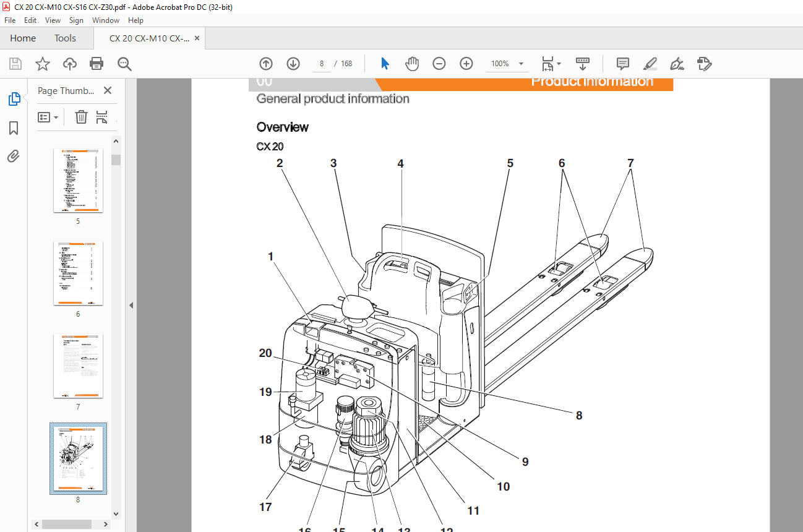Click the 'CX 20' diagram caption
The image size is (803, 532).
[x=270, y=147]
